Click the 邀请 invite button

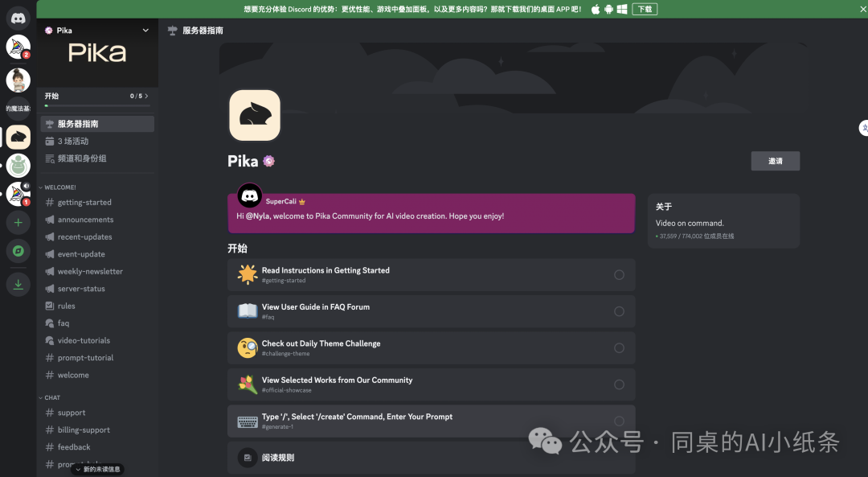click(x=775, y=161)
